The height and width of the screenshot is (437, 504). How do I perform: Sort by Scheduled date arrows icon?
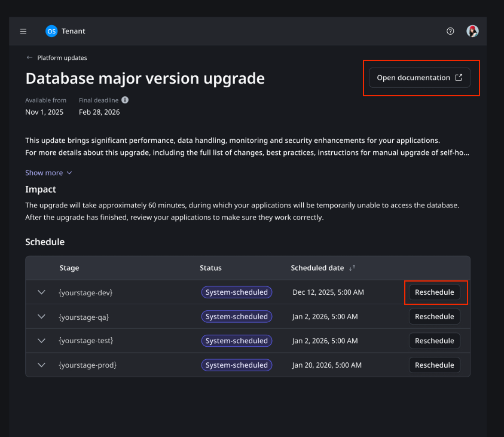coord(352,268)
